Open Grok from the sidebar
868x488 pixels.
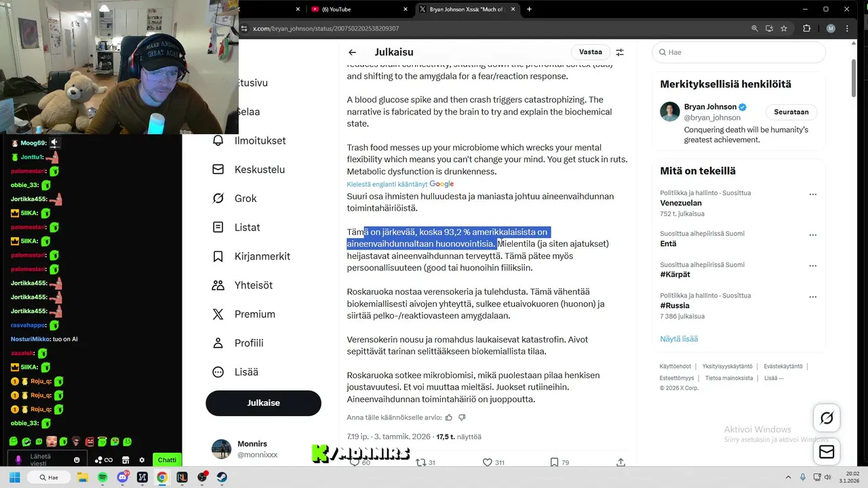coord(235,199)
